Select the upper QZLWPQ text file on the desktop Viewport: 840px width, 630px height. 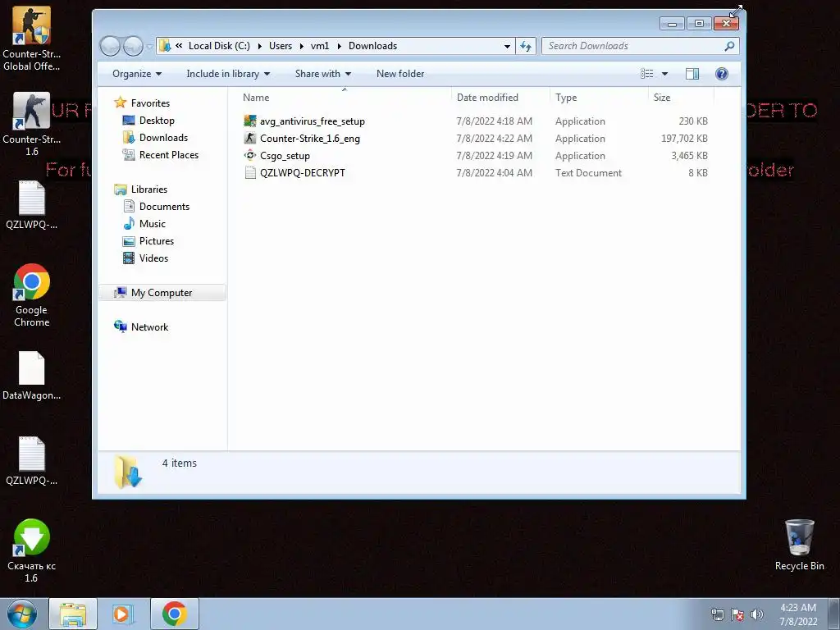[x=32, y=204]
